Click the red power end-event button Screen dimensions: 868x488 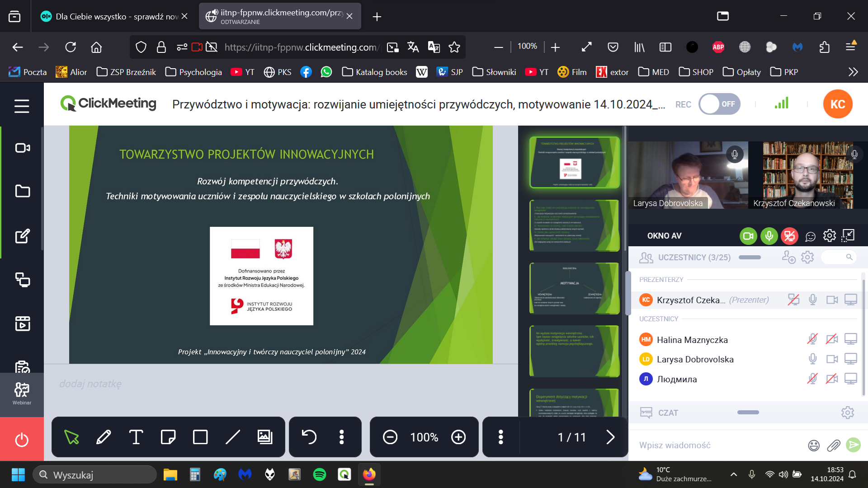point(22,439)
